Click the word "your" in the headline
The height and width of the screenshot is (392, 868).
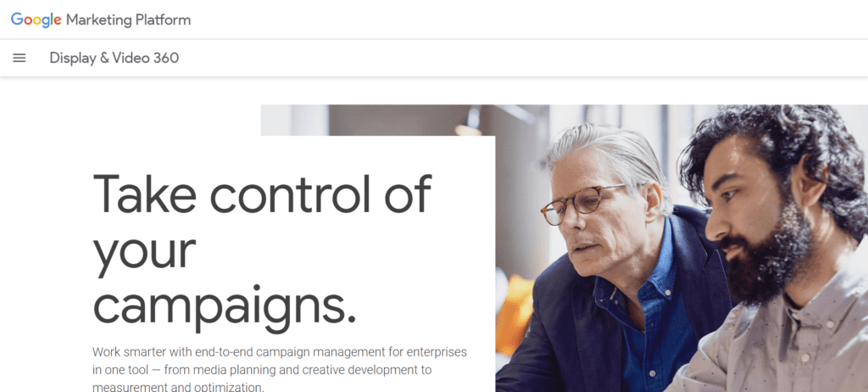(144, 250)
